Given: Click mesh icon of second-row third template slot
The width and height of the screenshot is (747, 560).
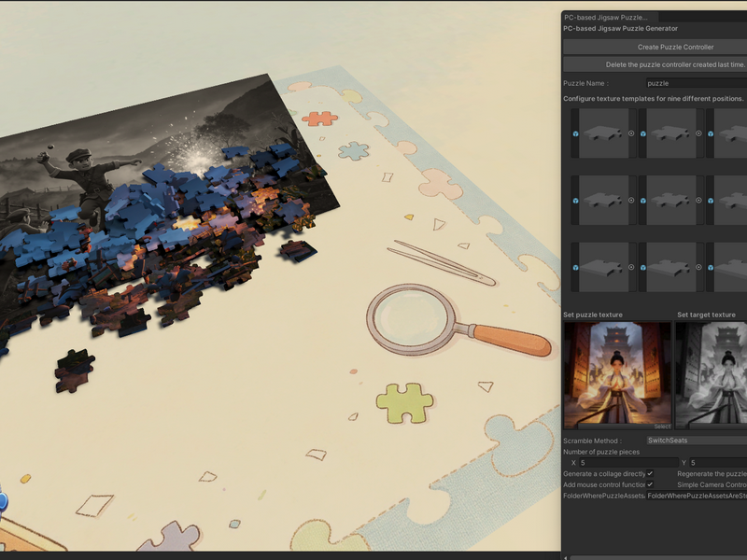Looking at the screenshot, I should 711,201.
